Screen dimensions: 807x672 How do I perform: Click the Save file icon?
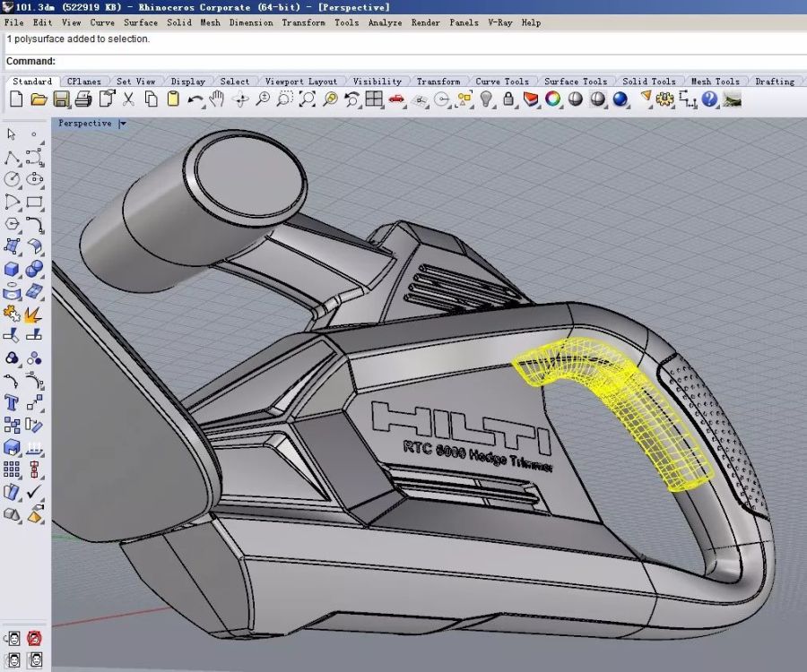[61, 99]
